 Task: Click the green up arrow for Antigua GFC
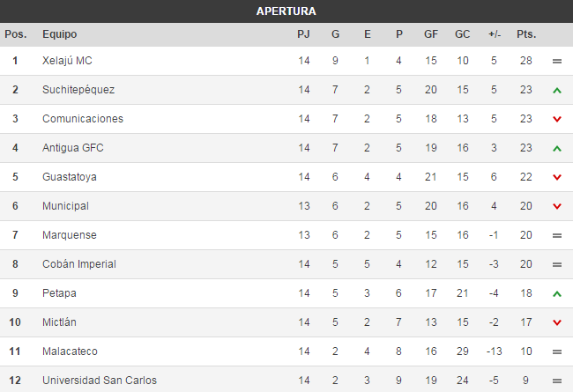[x=556, y=149]
